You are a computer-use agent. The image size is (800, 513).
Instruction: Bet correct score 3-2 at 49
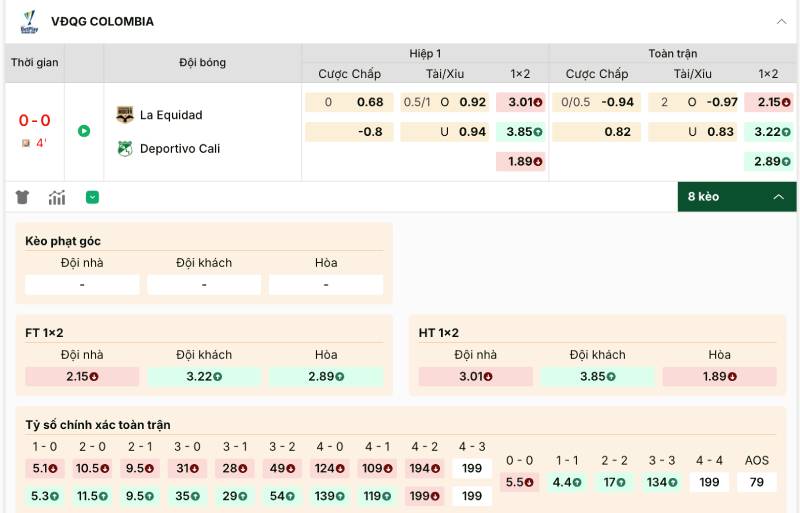(x=282, y=469)
